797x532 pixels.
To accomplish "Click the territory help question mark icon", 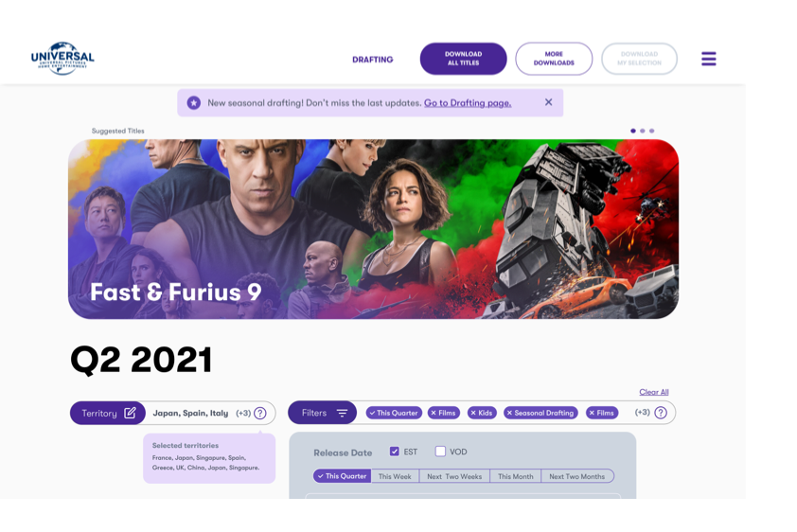I will [x=260, y=413].
